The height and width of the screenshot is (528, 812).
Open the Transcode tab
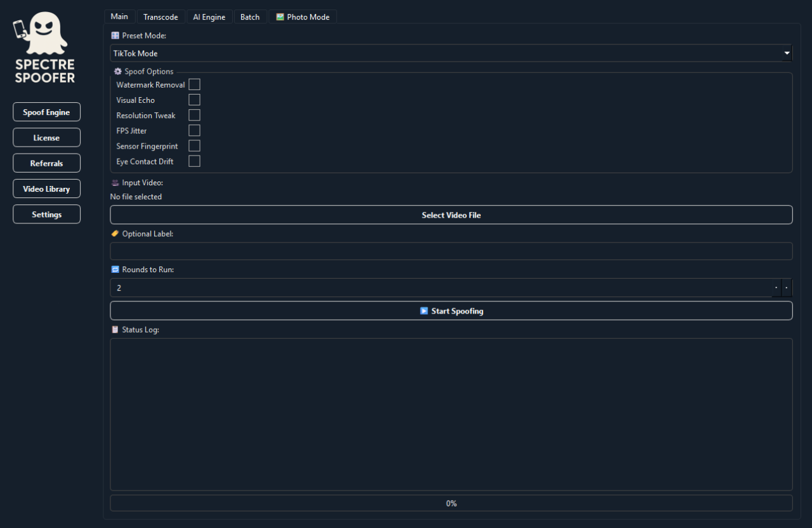point(160,17)
